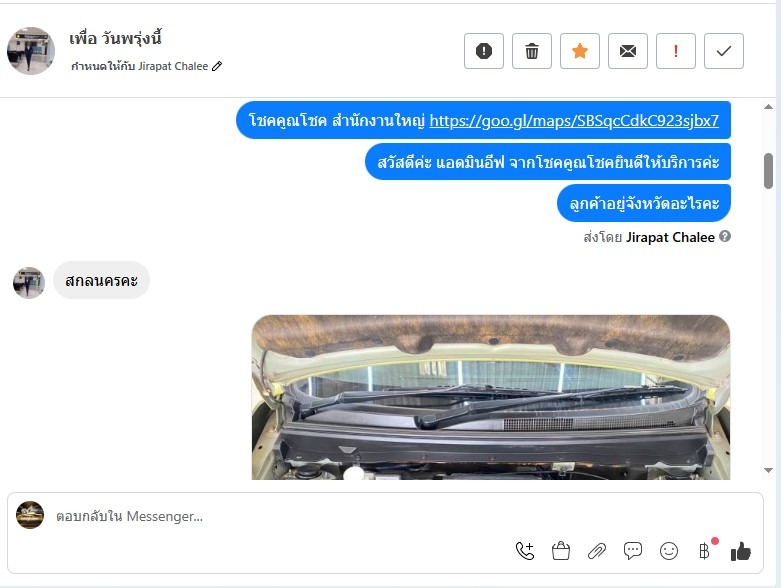Screen dimensions: 781x588
Task: Mark conversation done with checkmark button
Action: [x=724, y=51]
